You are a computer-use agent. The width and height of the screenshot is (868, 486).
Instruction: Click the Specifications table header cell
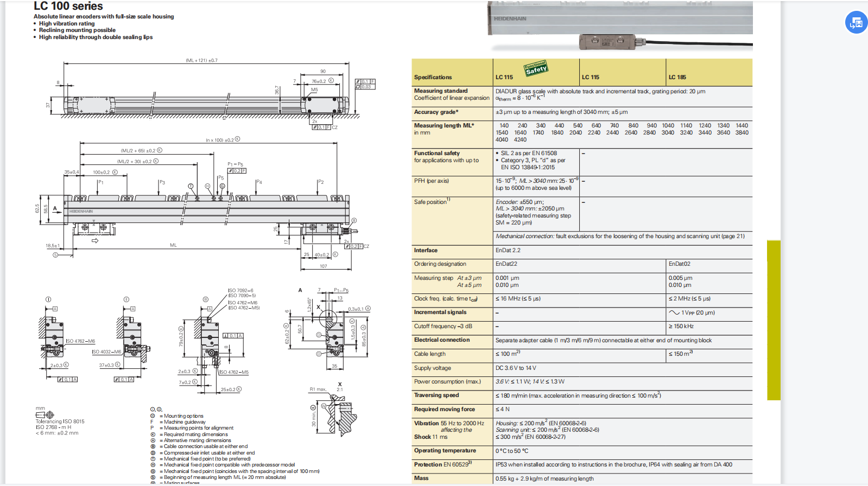point(433,78)
